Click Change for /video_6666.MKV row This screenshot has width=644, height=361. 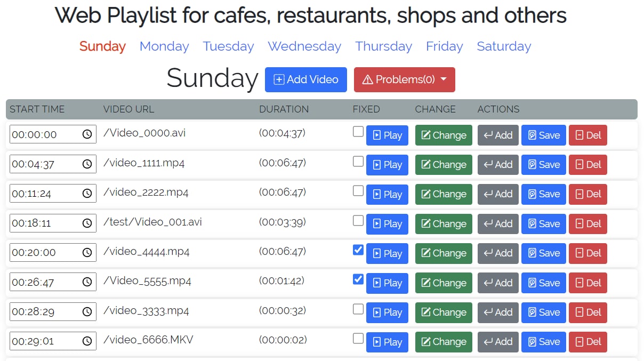pyautogui.click(x=444, y=342)
